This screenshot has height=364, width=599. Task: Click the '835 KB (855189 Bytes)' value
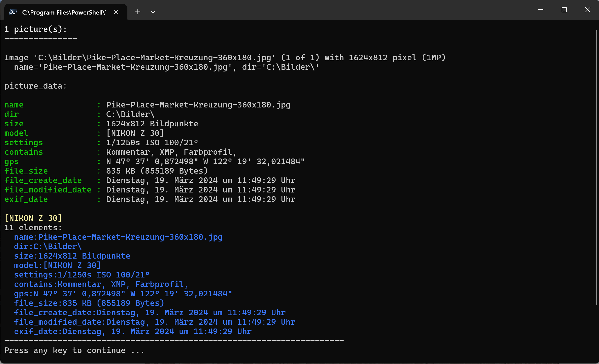click(157, 171)
